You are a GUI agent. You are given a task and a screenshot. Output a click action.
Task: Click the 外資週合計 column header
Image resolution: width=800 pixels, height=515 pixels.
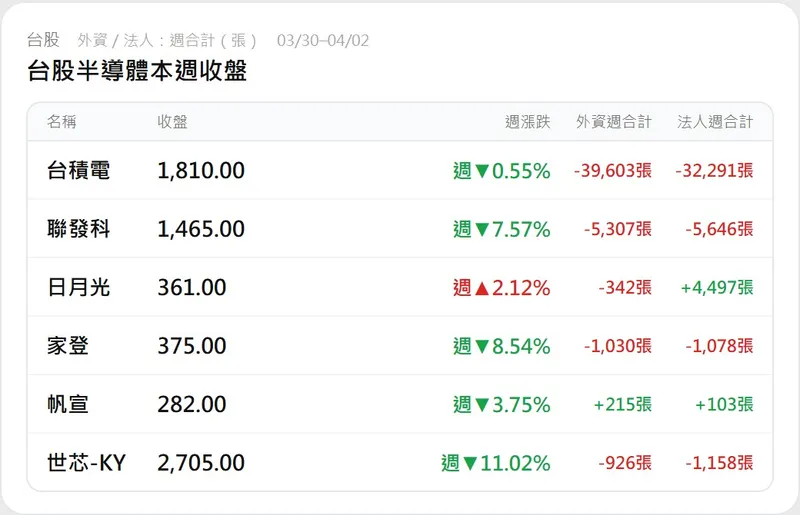[x=613, y=122]
